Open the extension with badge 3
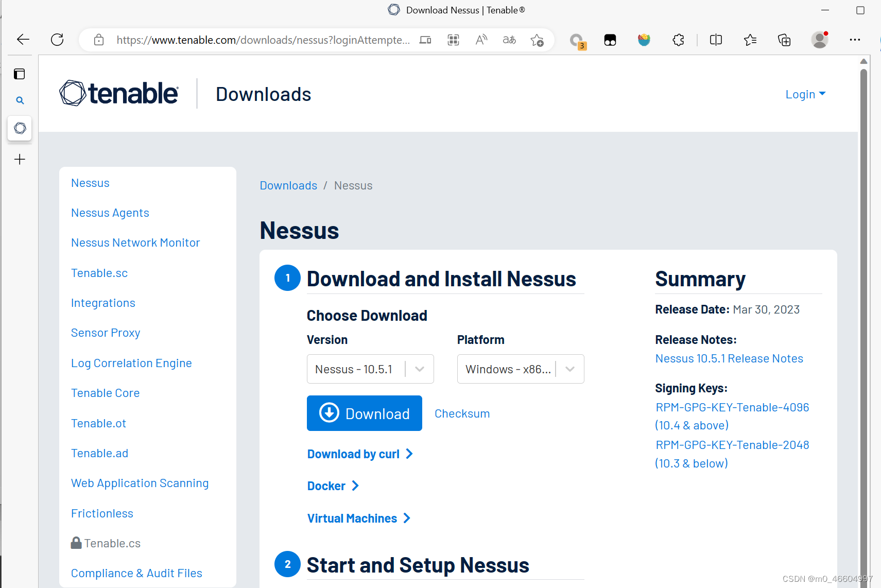Screen dimensions: 881x588 (577, 41)
